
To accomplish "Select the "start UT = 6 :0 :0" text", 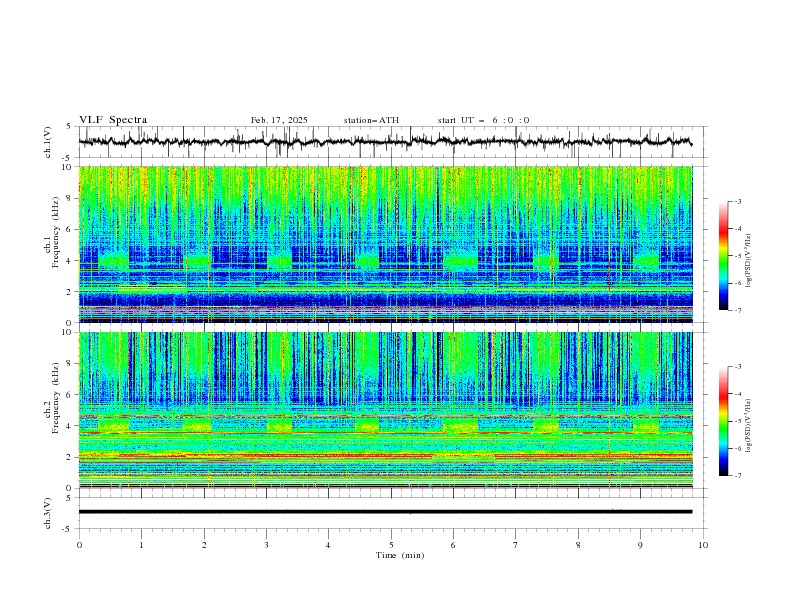I will coord(483,120).
